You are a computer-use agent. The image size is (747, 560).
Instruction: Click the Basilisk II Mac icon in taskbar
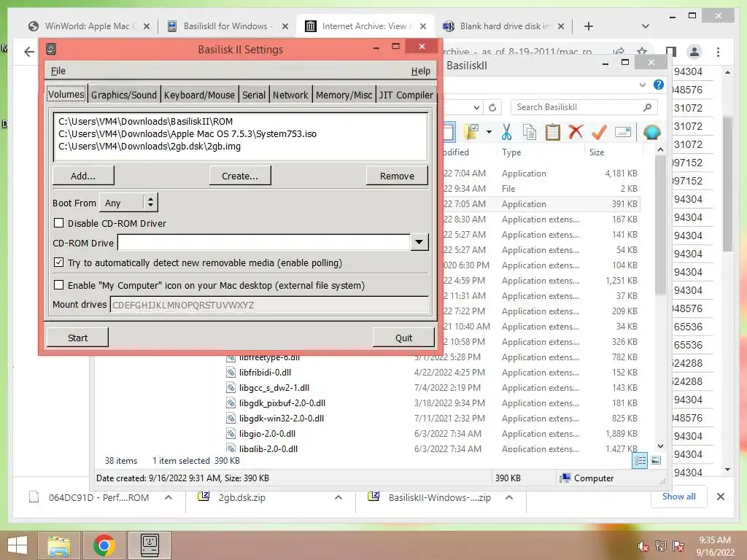[150, 545]
